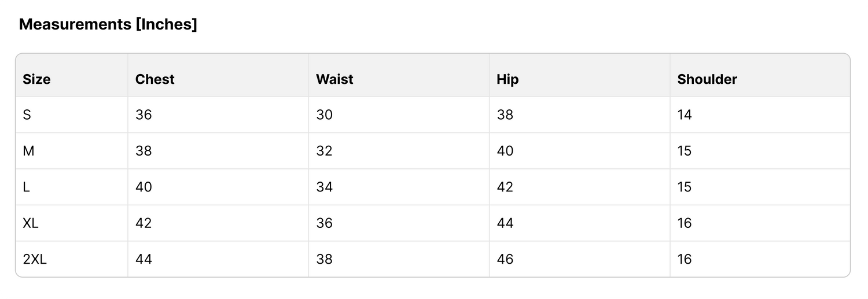Select the Chest column header
Image resolution: width=868 pixels, height=299 pixels.
coord(155,79)
